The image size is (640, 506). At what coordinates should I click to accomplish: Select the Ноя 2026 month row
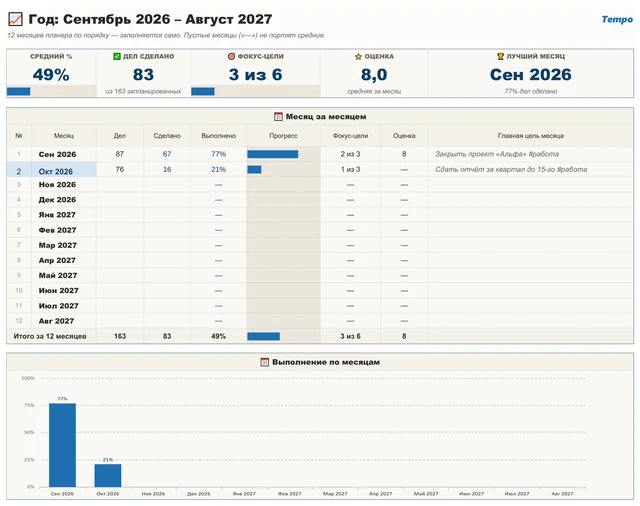pos(320,185)
